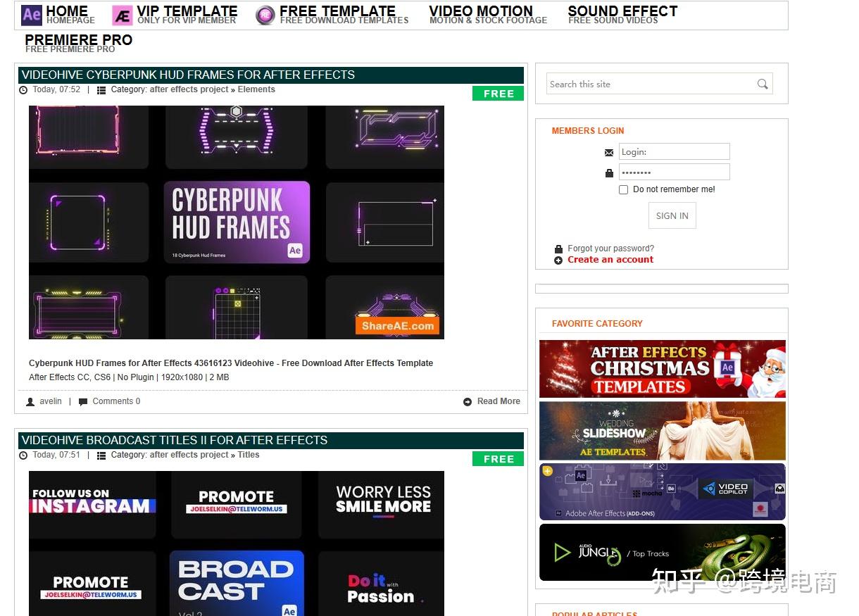Click the pink AE VIP Template icon

123,15
